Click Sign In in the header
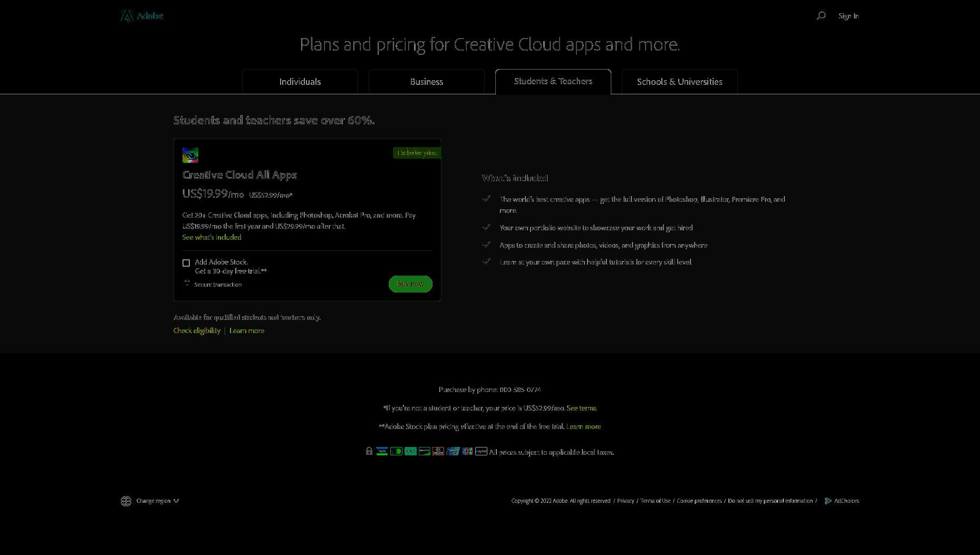 tap(849, 16)
